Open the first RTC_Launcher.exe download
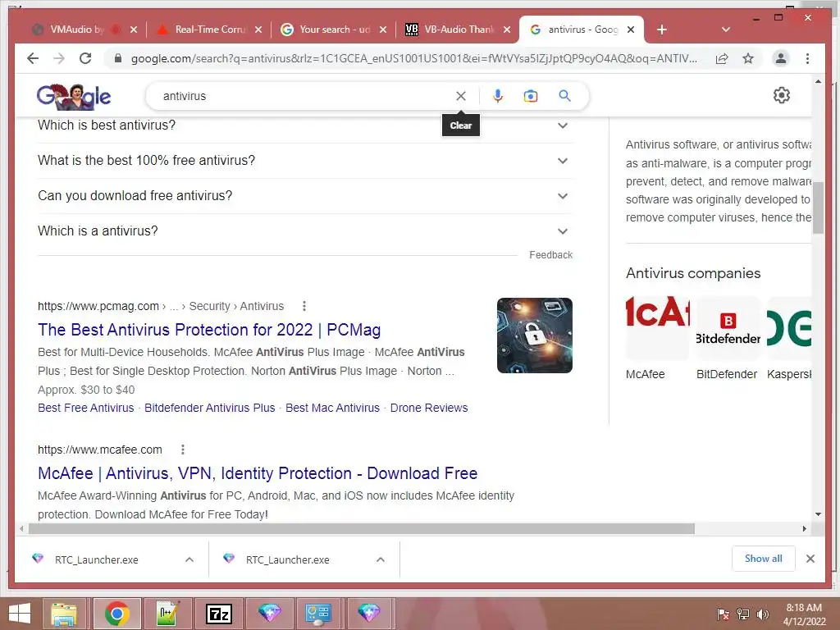This screenshot has width=840, height=630. point(97,559)
